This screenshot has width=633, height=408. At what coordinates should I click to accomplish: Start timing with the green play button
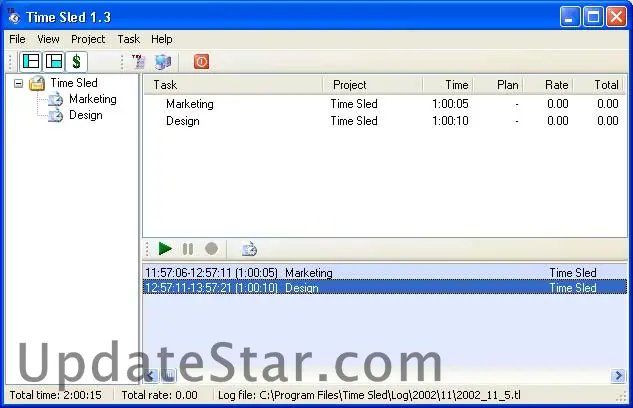coord(165,249)
